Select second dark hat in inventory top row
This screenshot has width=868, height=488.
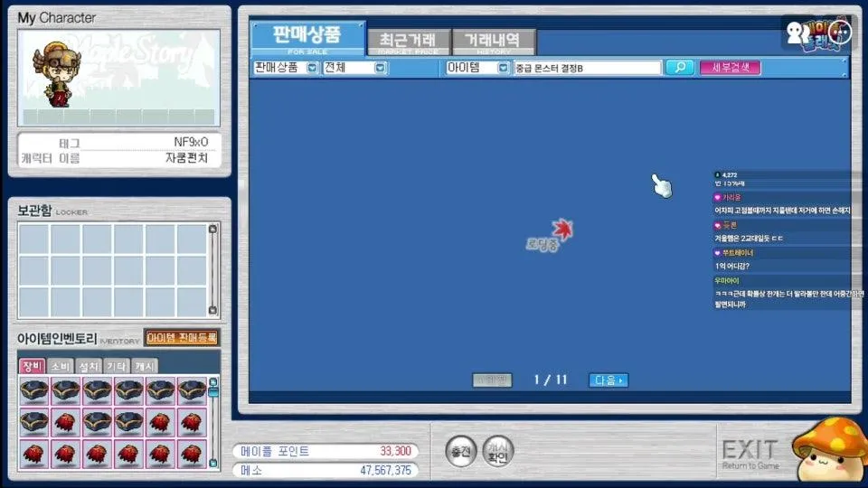(x=66, y=391)
